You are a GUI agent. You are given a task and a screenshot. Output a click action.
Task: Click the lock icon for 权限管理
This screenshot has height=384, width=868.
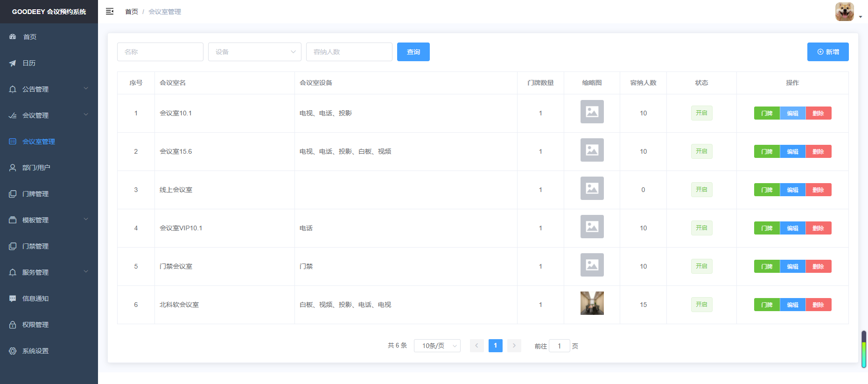coord(13,325)
